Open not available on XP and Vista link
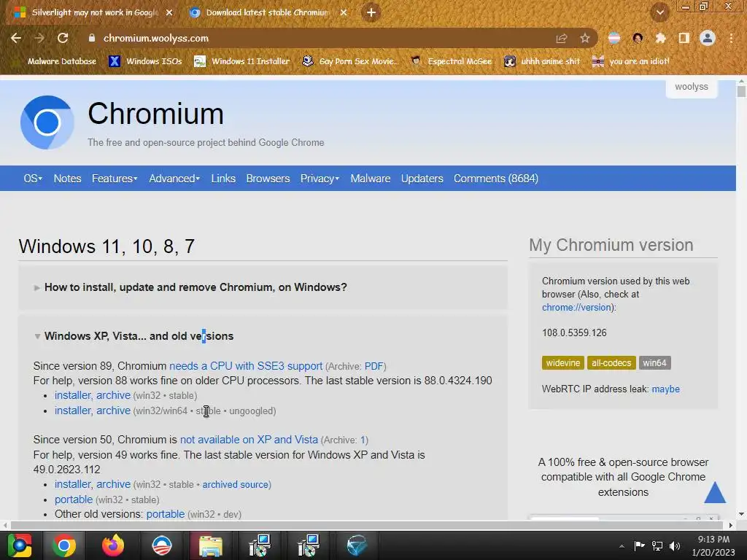 tap(249, 440)
